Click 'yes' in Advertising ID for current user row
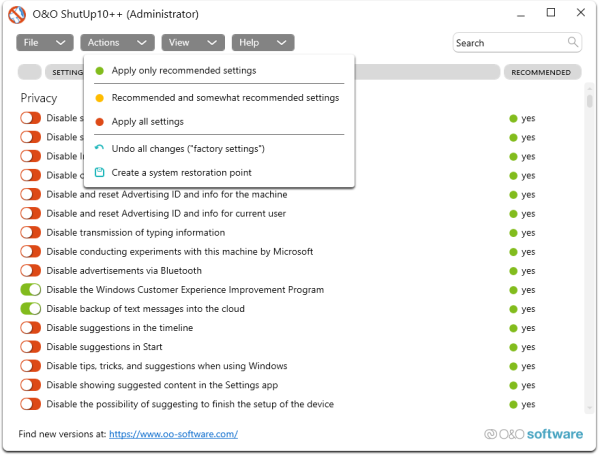This screenshot has height=457, width=600. point(528,214)
